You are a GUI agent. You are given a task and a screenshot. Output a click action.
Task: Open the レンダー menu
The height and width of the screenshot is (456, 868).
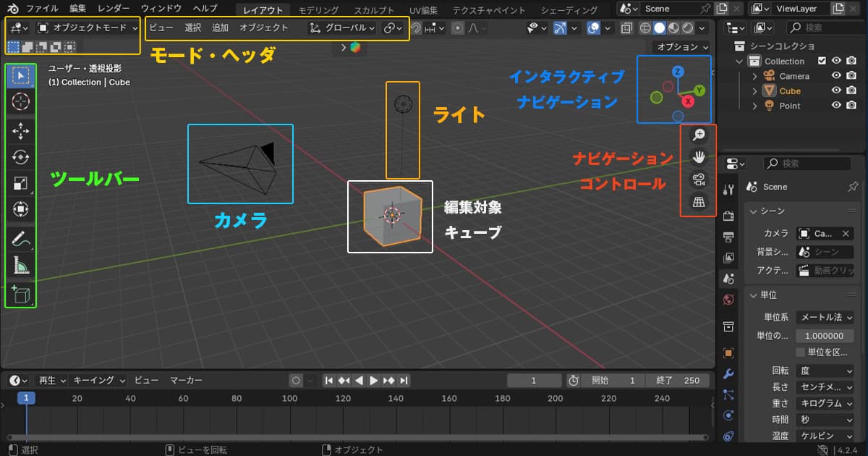[114, 9]
